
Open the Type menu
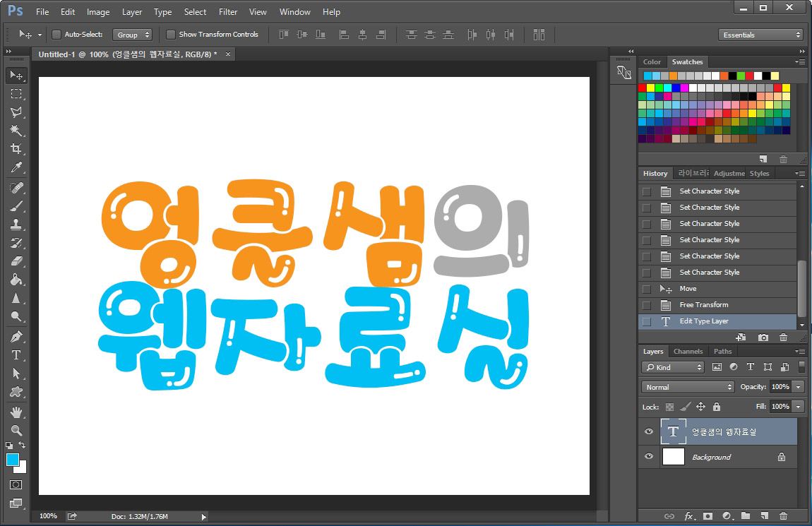162,12
